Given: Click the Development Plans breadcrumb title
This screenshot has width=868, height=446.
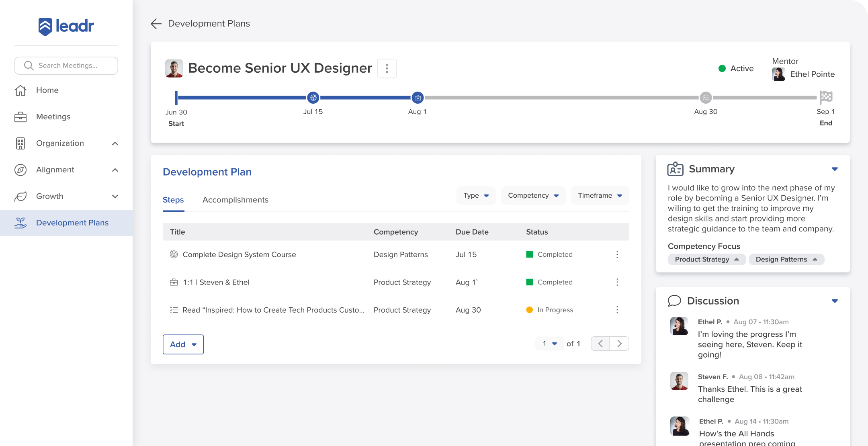Looking at the screenshot, I should click(x=209, y=24).
